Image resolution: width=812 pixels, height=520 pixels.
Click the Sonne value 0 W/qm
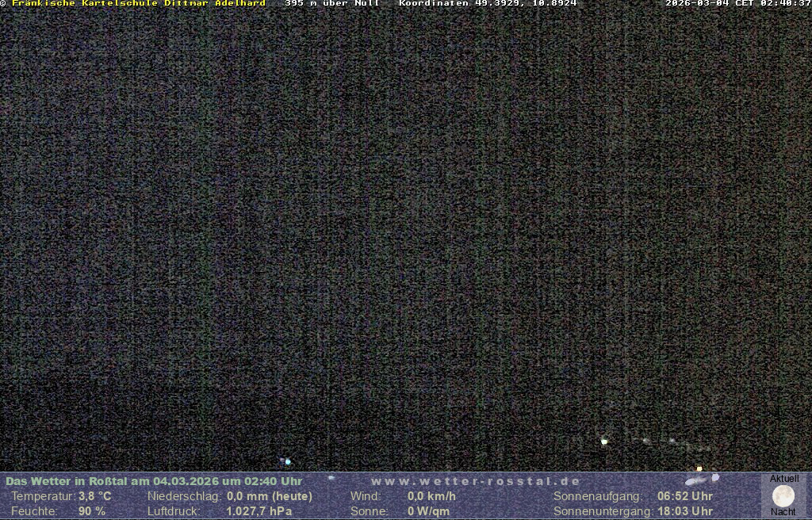[x=428, y=511]
